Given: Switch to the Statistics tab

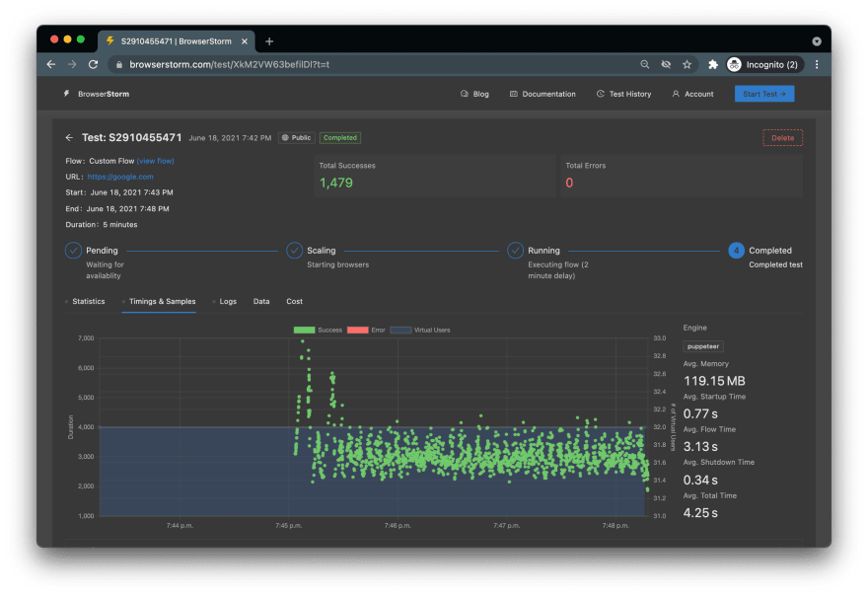Looking at the screenshot, I should pos(88,301).
